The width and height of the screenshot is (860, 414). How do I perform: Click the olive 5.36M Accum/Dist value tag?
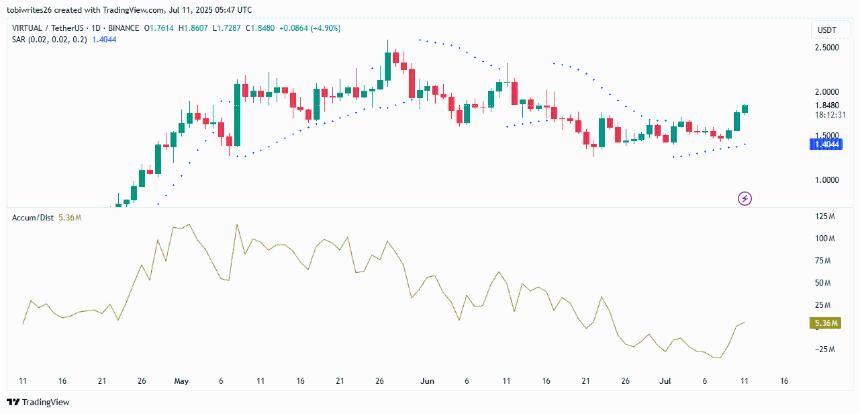(826, 323)
